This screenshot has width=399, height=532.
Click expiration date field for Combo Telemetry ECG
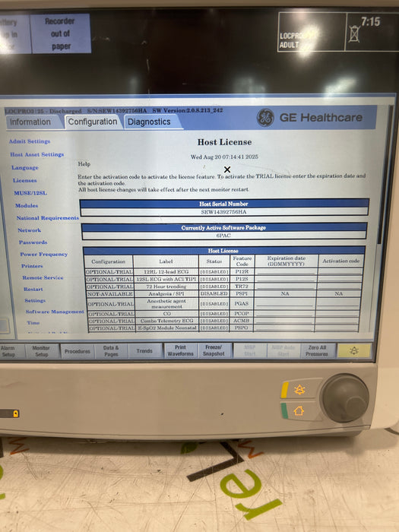284,321
